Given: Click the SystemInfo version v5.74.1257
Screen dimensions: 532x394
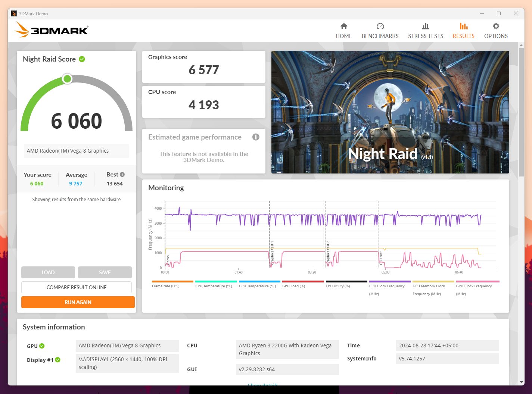Looking at the screenshot, I should coord(448,359).
